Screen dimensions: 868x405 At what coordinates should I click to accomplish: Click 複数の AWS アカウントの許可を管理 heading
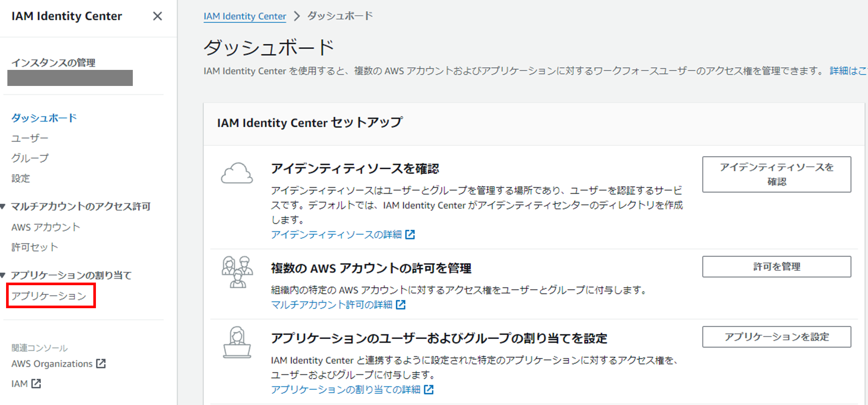tap(371, 268)
